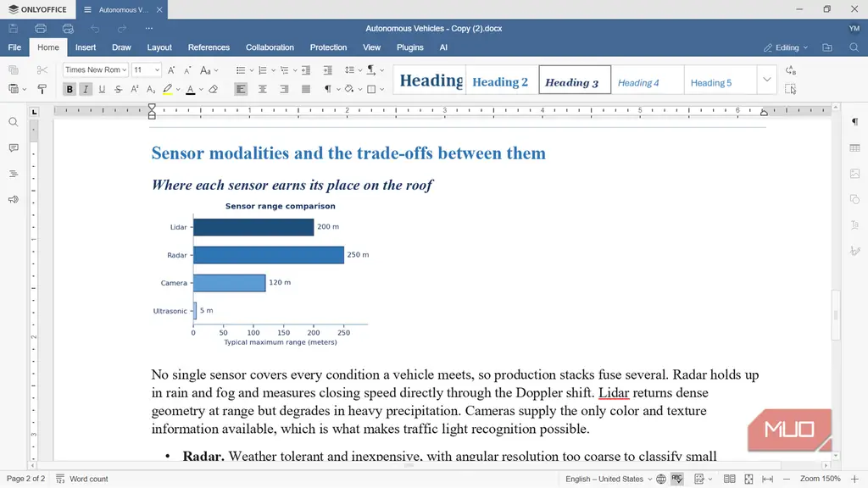This screenshot has width=868, height=488.
Task: Click the Word count button
Action: [82, 479]
